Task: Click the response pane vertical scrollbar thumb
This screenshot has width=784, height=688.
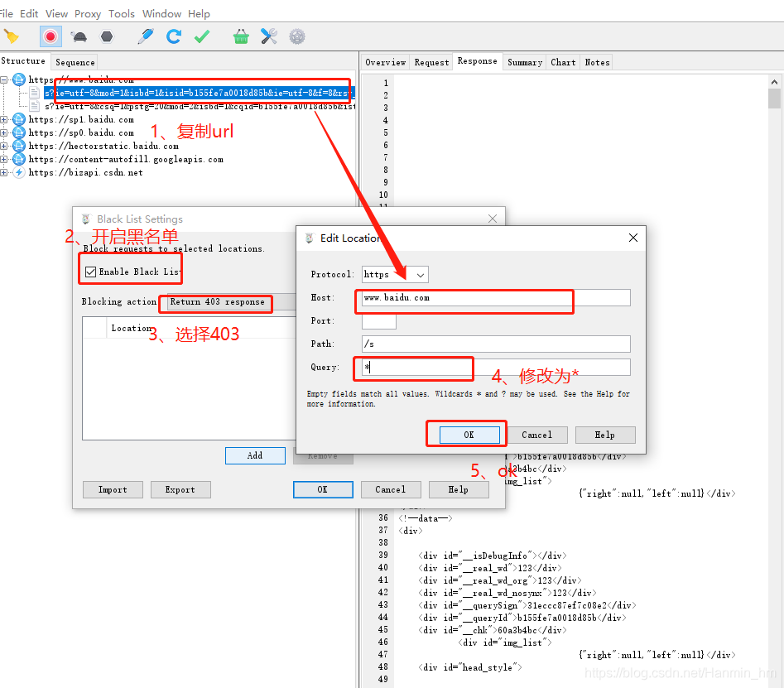Action: (x=774, y=99)
